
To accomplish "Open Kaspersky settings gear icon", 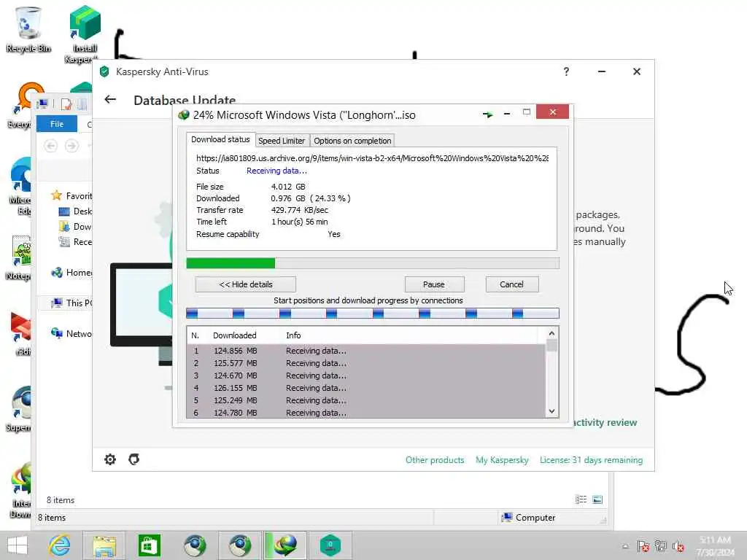I will tap(110, 459).
